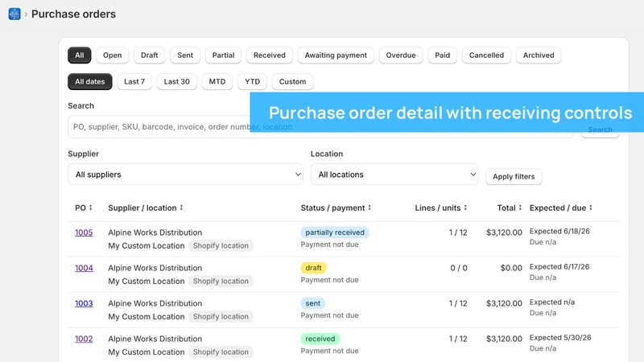Filter by Received status

[270, 56]
